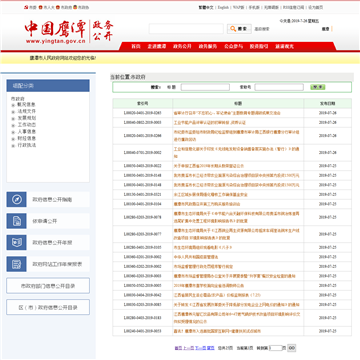Click the 索引号 column header

(143, 103)
